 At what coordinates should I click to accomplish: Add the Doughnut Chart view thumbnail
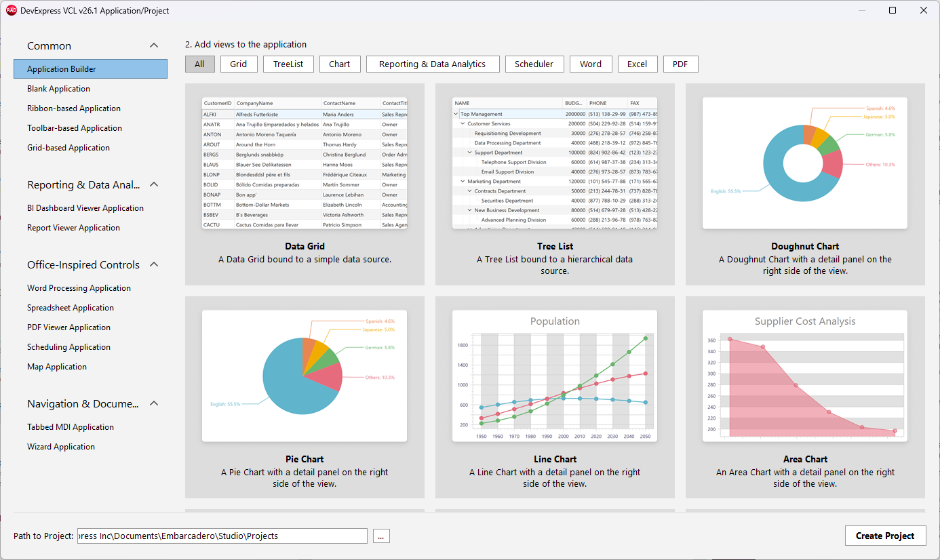click(805, 163)
